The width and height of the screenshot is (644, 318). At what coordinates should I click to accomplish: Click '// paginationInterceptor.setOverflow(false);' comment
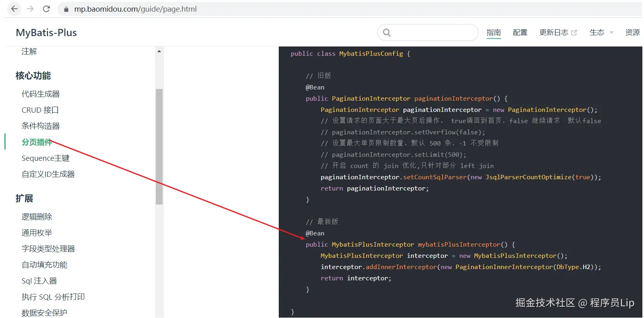click(x=403, y=132)
